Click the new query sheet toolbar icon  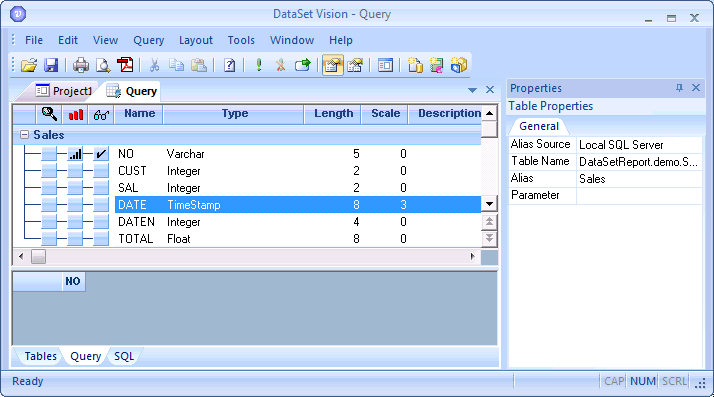pos(437,65)
